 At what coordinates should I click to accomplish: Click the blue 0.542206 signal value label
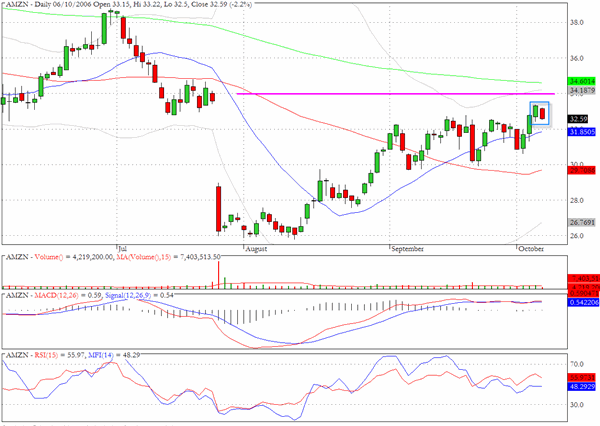click(x=584, y=302)
